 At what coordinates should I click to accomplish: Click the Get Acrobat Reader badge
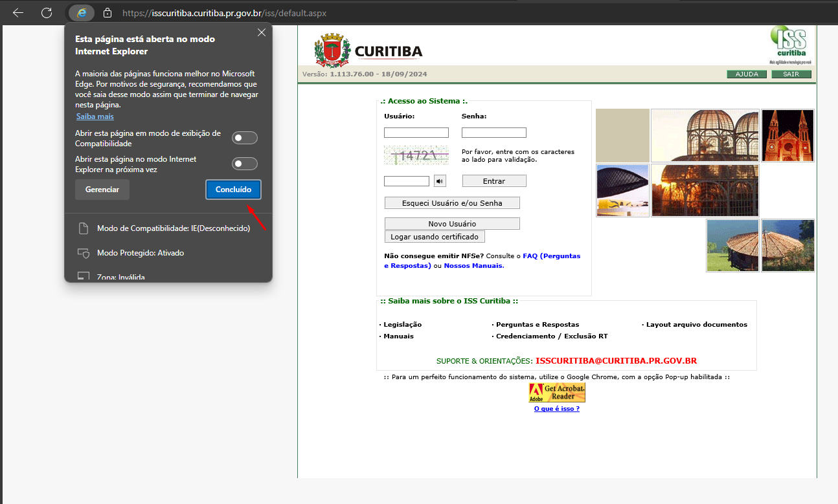coord(557,393)
